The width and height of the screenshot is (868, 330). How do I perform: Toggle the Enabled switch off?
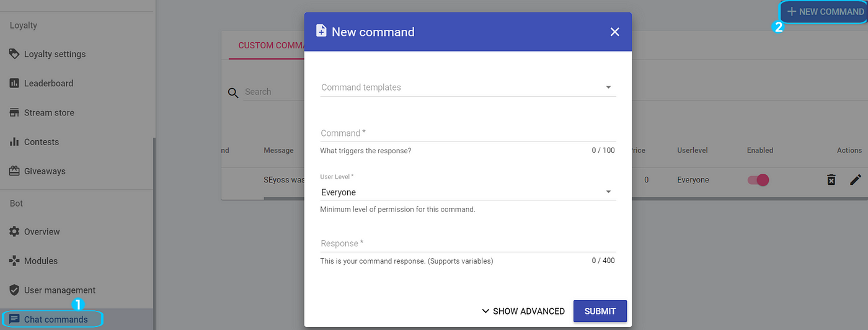758,180
